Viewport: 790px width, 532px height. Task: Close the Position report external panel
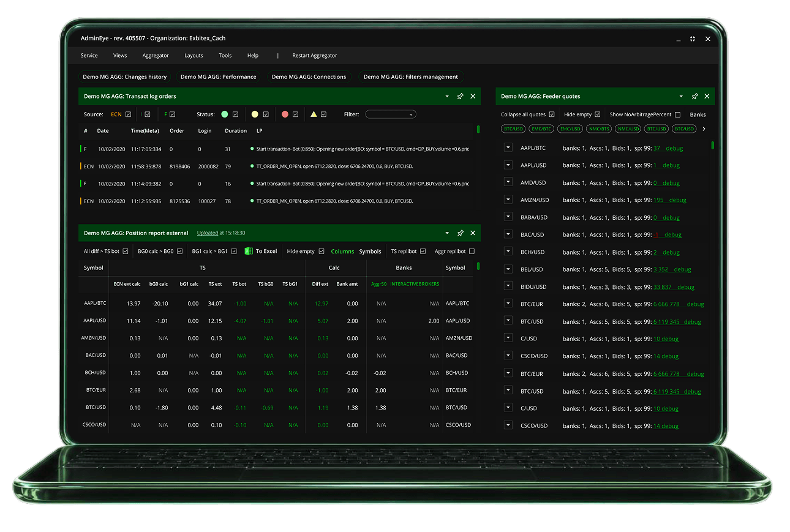pos(473,233)
